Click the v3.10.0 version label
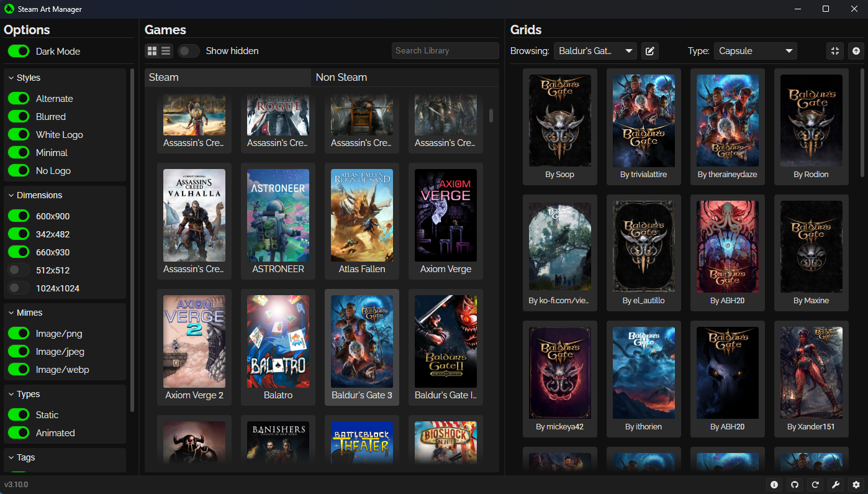This screenshot has width=868, height=494. coord(16,485)
